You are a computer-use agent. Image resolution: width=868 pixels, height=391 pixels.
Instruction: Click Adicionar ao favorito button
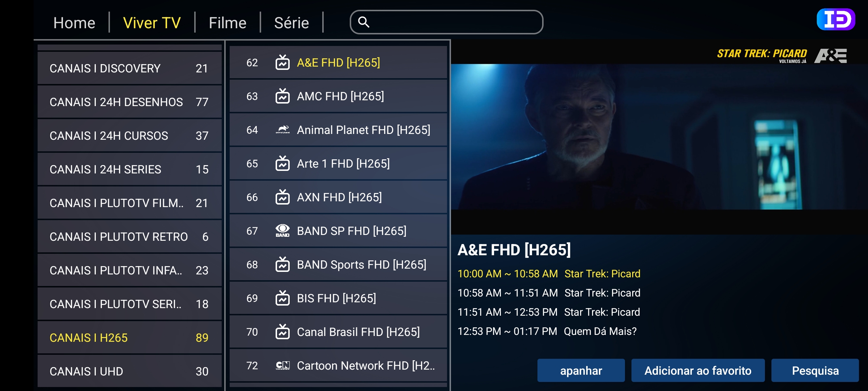click(698, 370)
